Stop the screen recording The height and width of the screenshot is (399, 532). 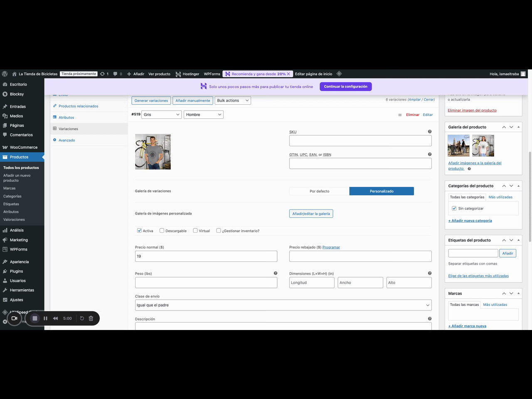click(x=35, y=318)
